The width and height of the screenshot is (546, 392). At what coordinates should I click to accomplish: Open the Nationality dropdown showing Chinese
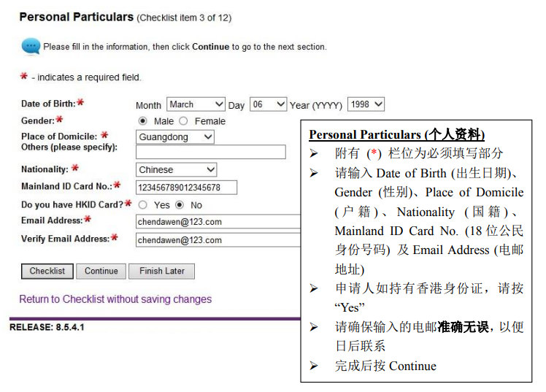pyautogui.click(x=177, y=169)
